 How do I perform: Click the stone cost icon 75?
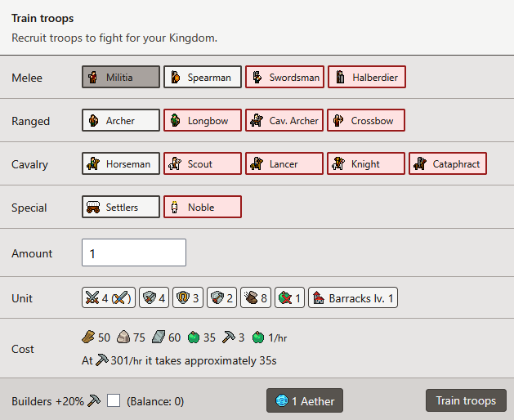click(123, 337)
